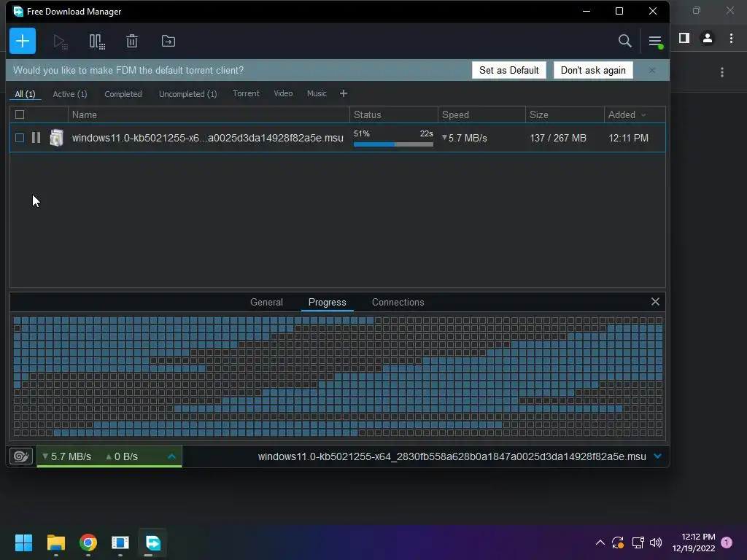Open the blue window app in taskbar
Viewport: 747px width, 560px height.
point(120,542)
